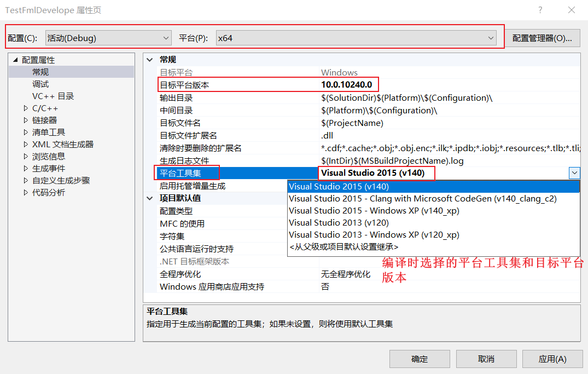Click the $(IntDir)$(MSBuildProjectName).log value
The height and width of the screenshot is (374, 588).
[x=392, y=160]
